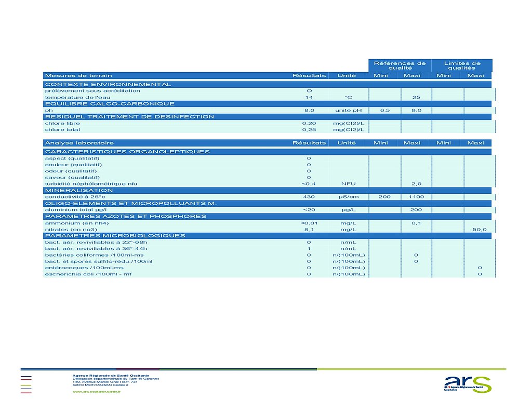Select the 'unité pH' unit cell

coord(349,110)
